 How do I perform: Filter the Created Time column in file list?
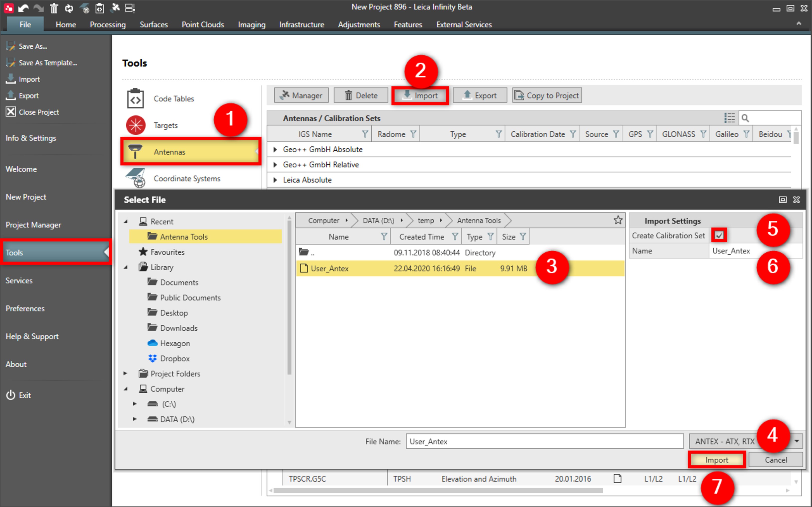coord(455,237)
